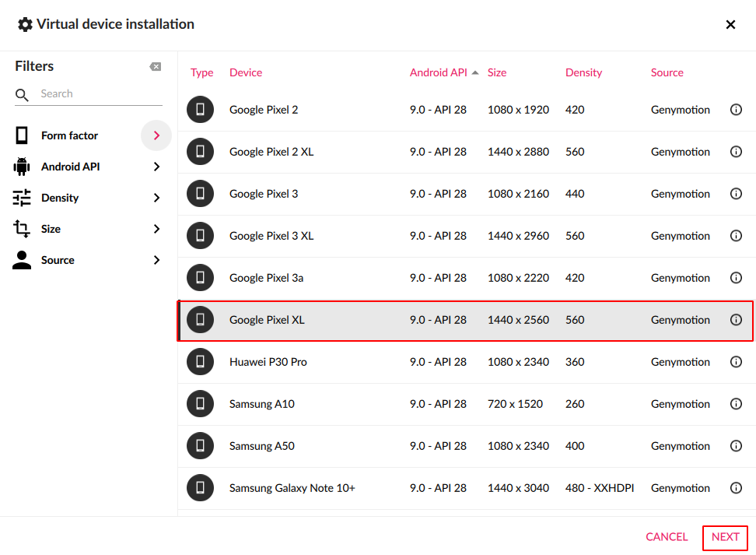The height and width of the screenshot is (555, 756).
Task: Select Samsung Galaxy Note 10+ device name
Action: (x=292, y=488)
